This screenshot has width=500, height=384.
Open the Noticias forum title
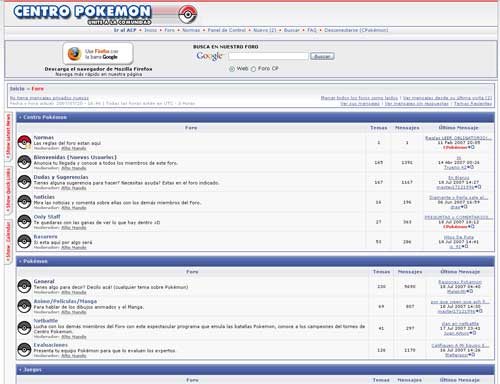44,197
